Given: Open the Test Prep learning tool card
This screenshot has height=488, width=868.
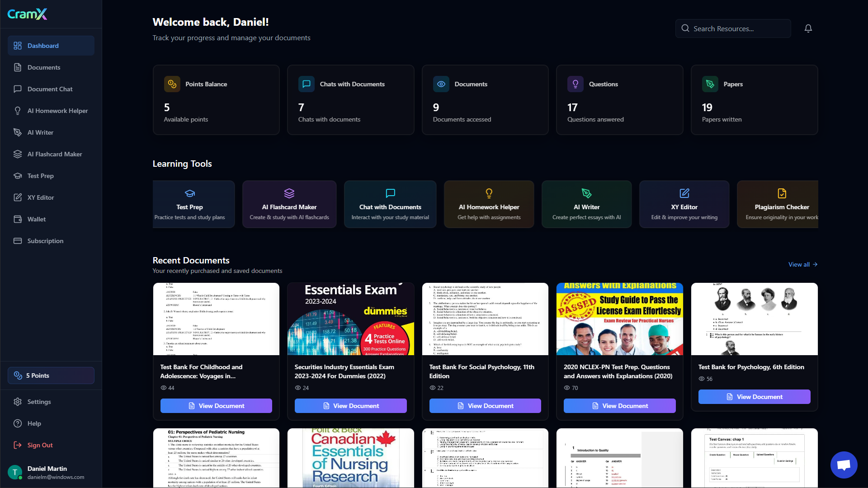Looking at the screenshot, I should (x=193, y=204).
